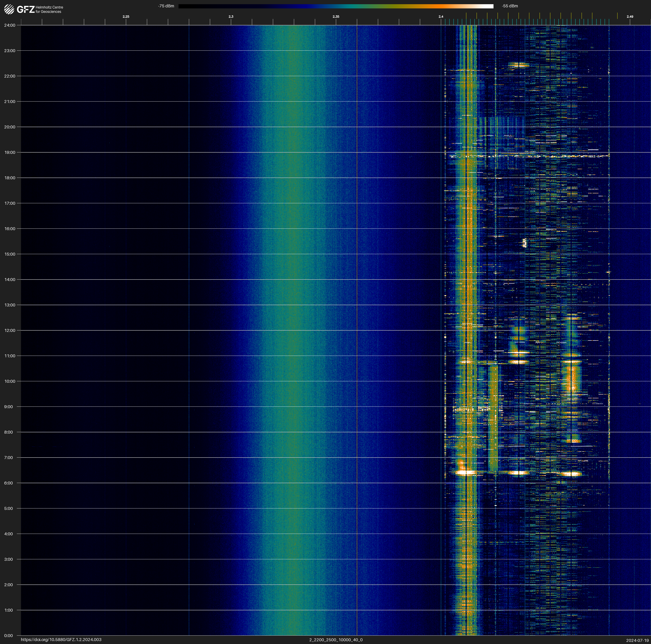The image size is (651, 644).
Task: Select the 2.35 frequency axis label
Action: (x=336, y=17)
